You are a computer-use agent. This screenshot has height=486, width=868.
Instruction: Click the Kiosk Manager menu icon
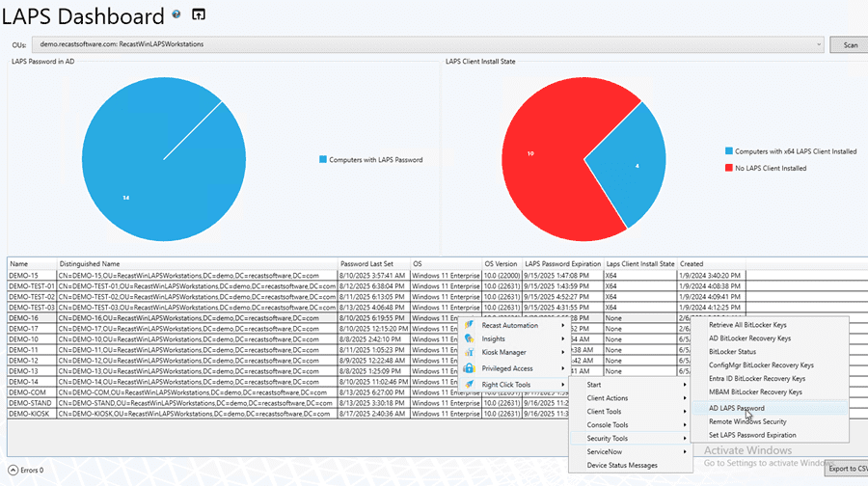469,353
